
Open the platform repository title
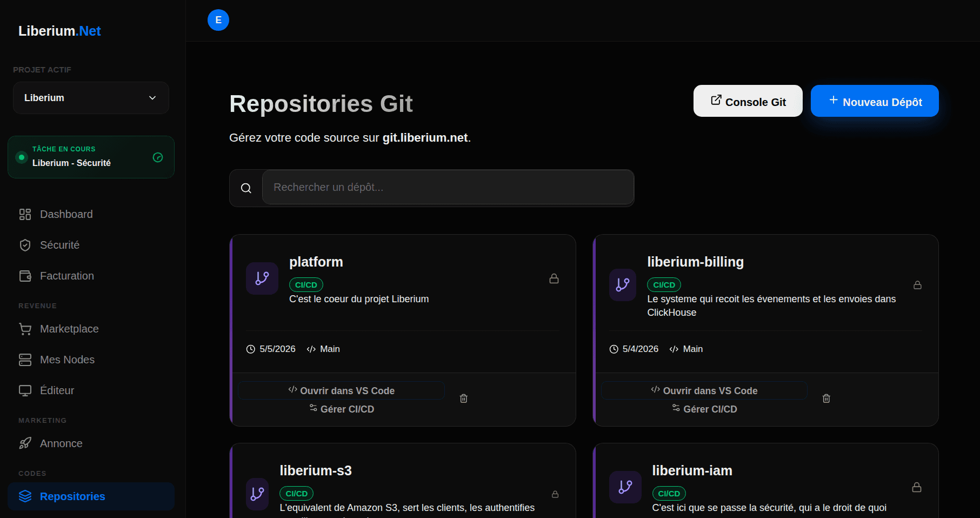pyautogui.click(x=316, y=262)
